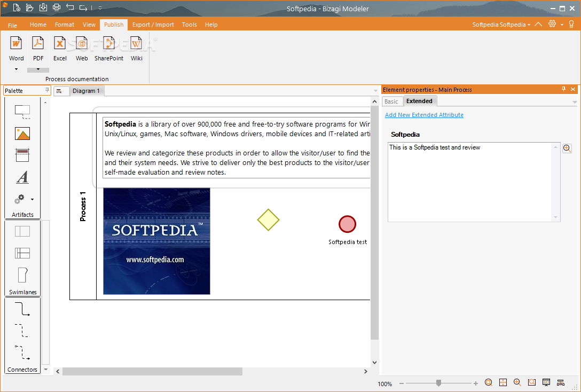
Task: Select the Pool swimlane tool
Action: coord(22,231)
